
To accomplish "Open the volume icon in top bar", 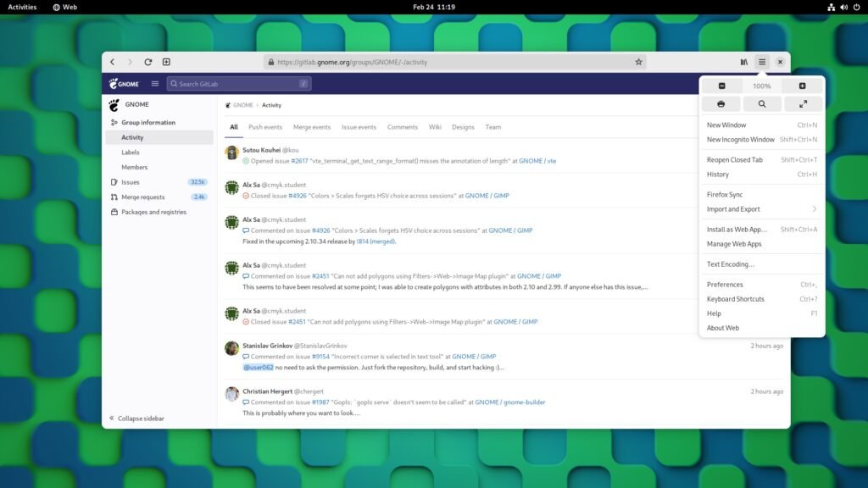I will (x=843, y=7).
